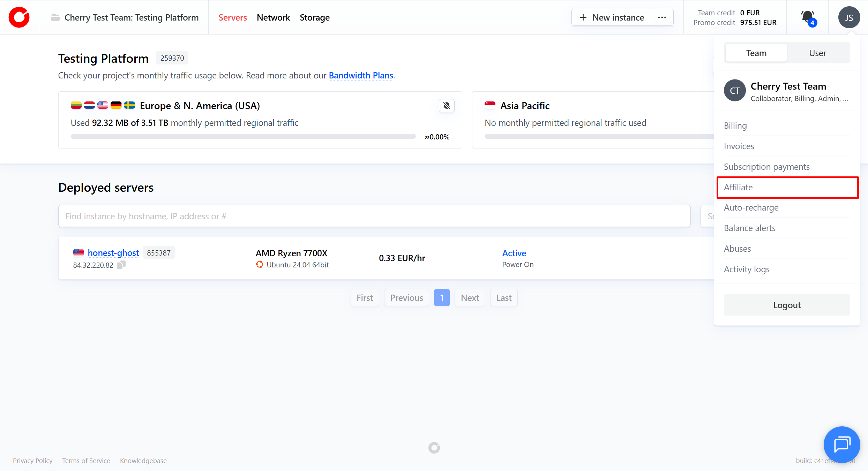Click the Europe traffic usage progress bar

click(x=243, y=137)
